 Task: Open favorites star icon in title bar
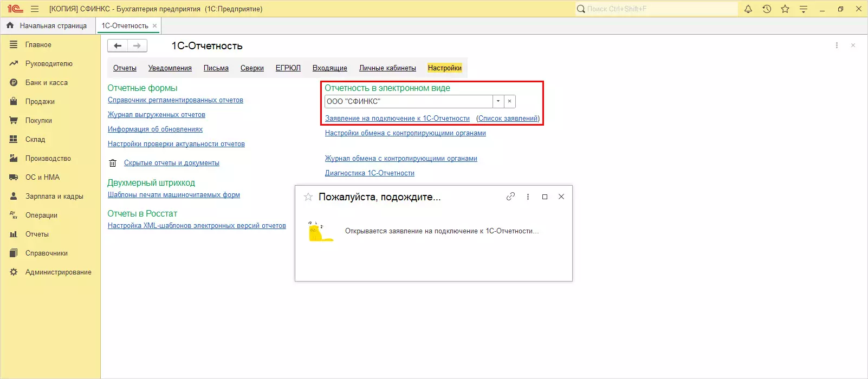point(785,9)
